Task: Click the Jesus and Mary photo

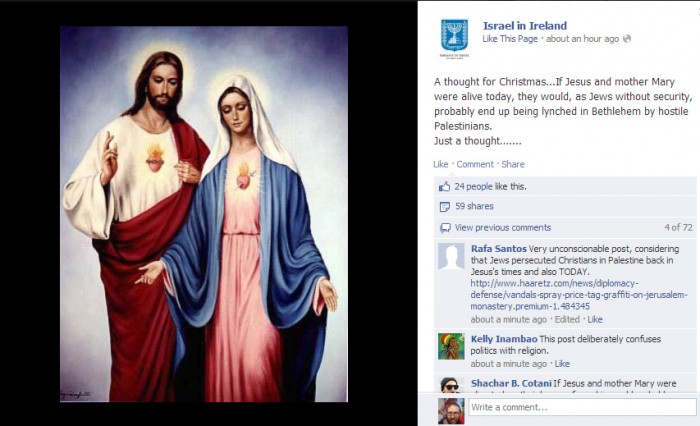Action: click(x=204, y=214)
